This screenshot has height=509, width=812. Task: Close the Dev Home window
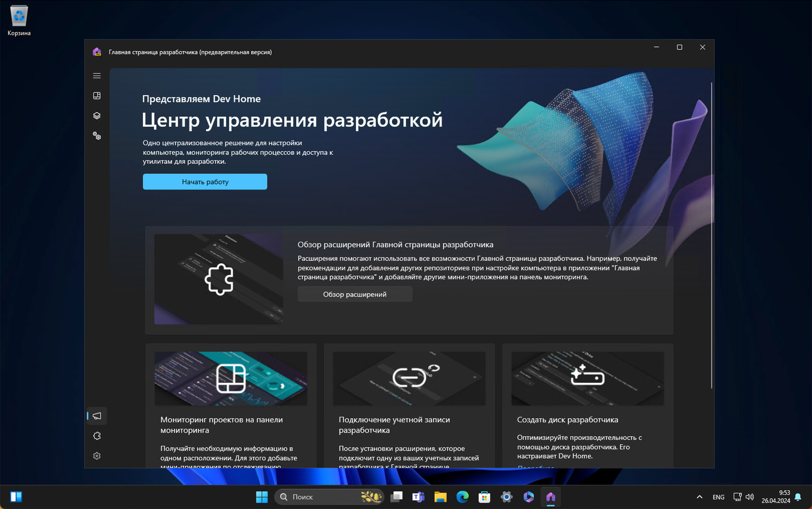pos(703,48)
